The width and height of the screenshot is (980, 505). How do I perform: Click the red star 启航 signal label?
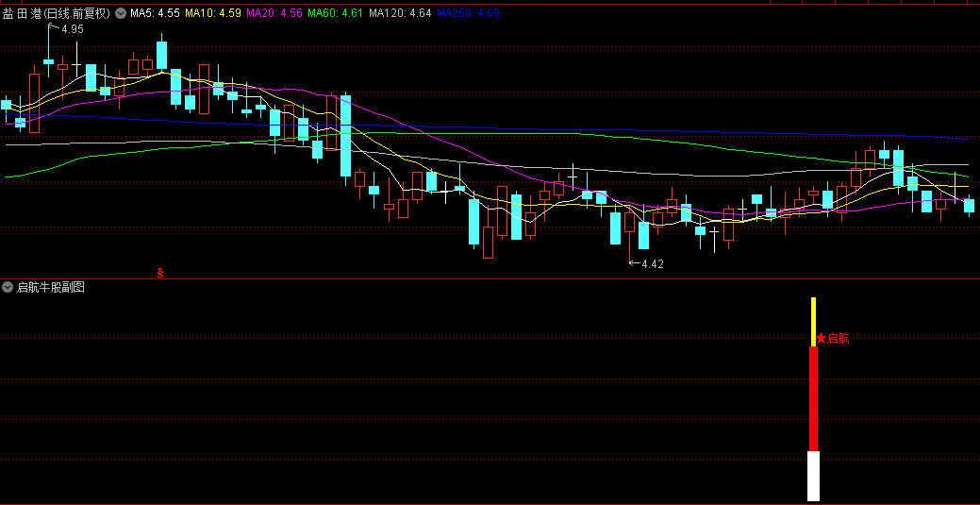833,339
